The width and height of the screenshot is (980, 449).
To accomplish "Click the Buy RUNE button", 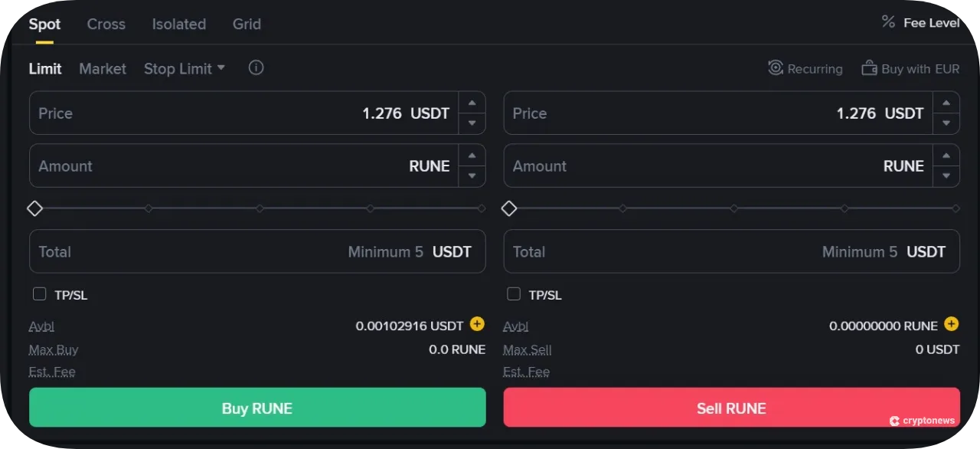I will click(x=257, y=407).
